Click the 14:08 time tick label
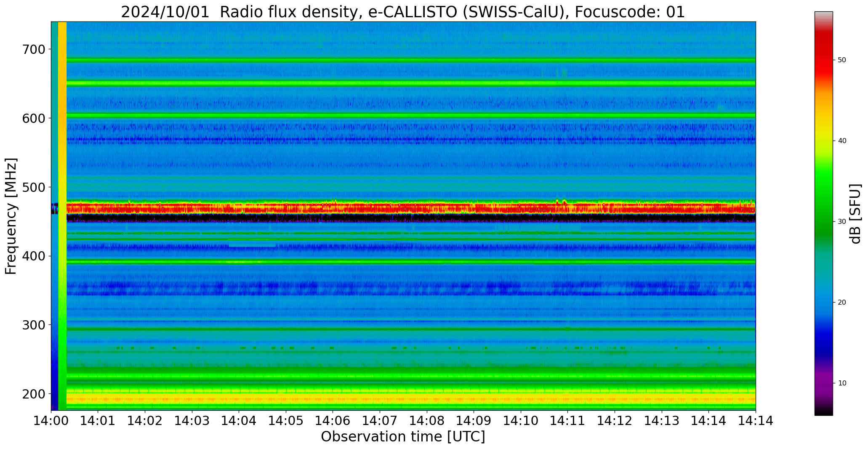The image size is (868, 449). [x=427, y=421]
